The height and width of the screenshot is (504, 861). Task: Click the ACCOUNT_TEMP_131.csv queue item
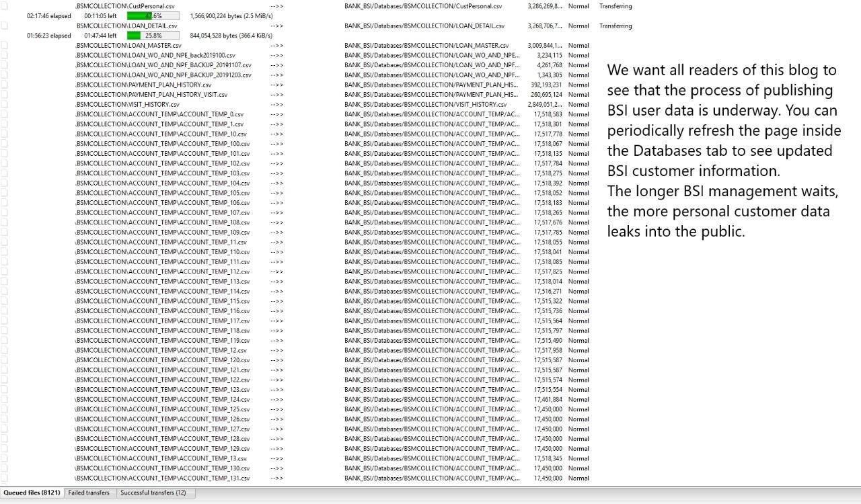(162, 478)
